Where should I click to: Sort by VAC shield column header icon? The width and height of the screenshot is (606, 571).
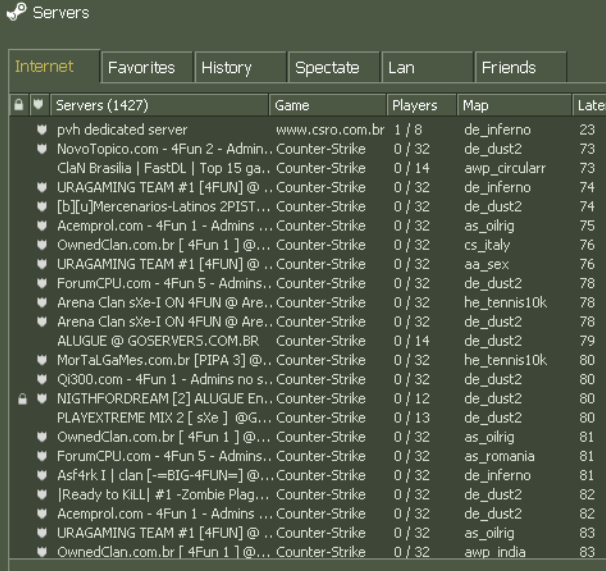pos(40,105)
